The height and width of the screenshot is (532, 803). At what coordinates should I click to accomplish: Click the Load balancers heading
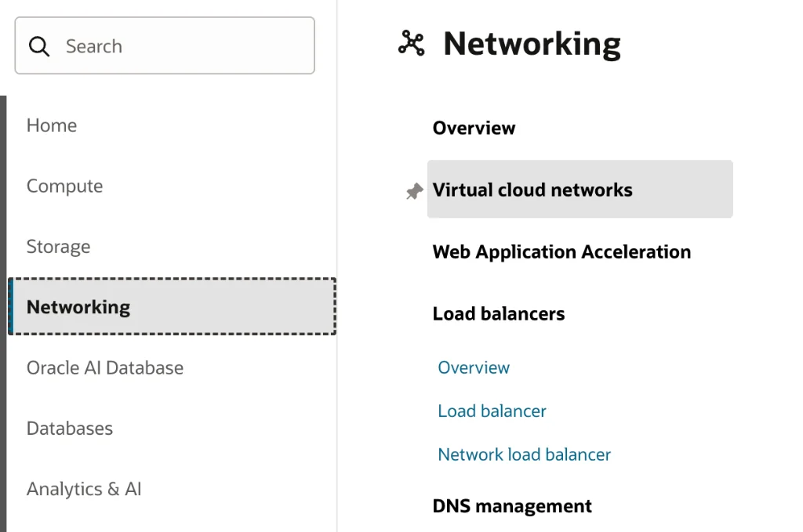pos(499,313)
